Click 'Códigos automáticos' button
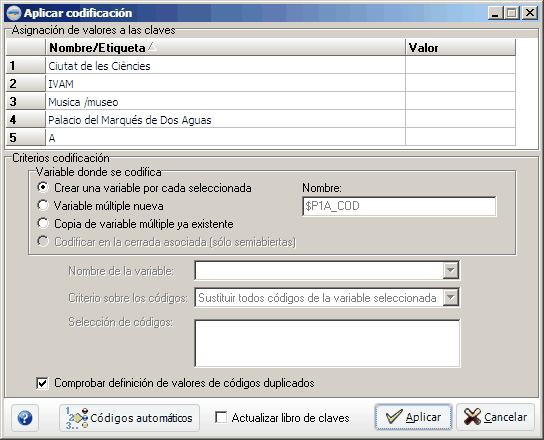The image size is (544, 440). click(129, 418)
